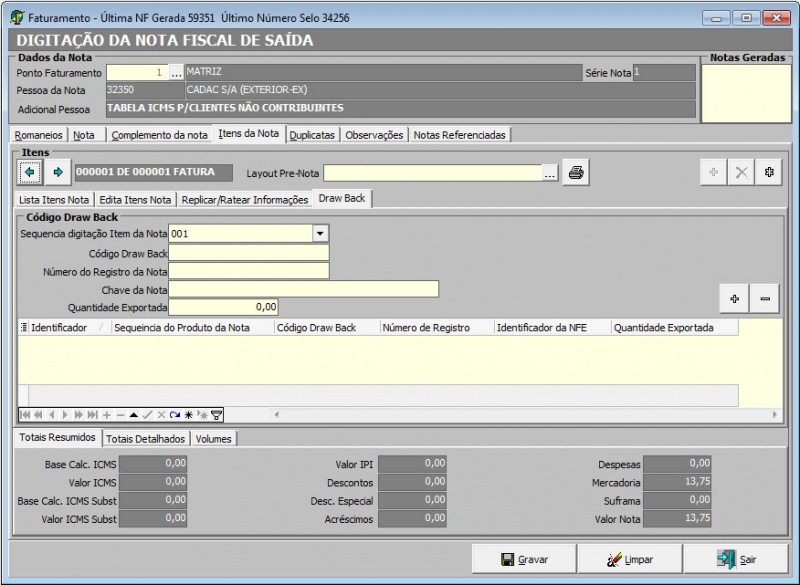The height and width of the screenshot is (585, 800).
Task: Click the edit triangle icon in grid navigator
Action: tap(134, 415)
